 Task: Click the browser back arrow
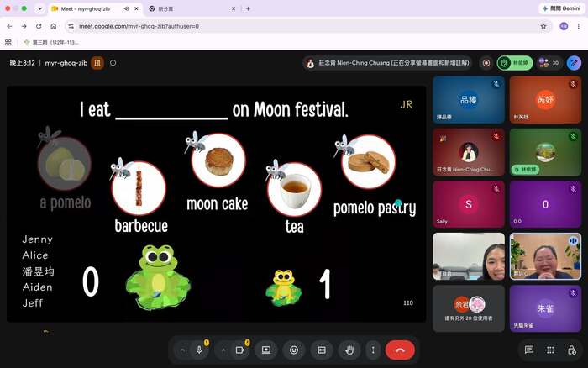10,26
